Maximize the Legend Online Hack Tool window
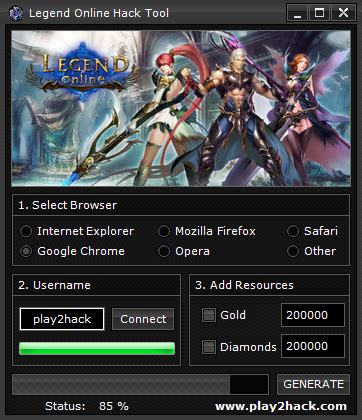 pyautogui.click(x=319, y=13)
